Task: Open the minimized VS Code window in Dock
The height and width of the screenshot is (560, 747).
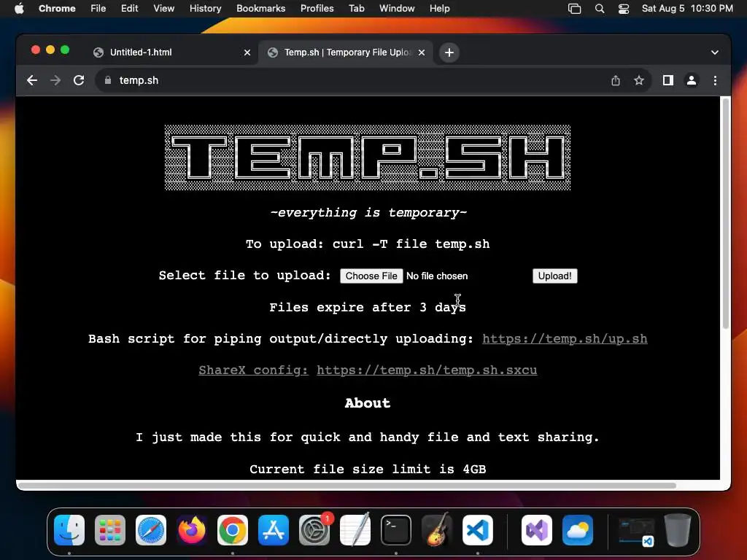Action: click(636, 532)
